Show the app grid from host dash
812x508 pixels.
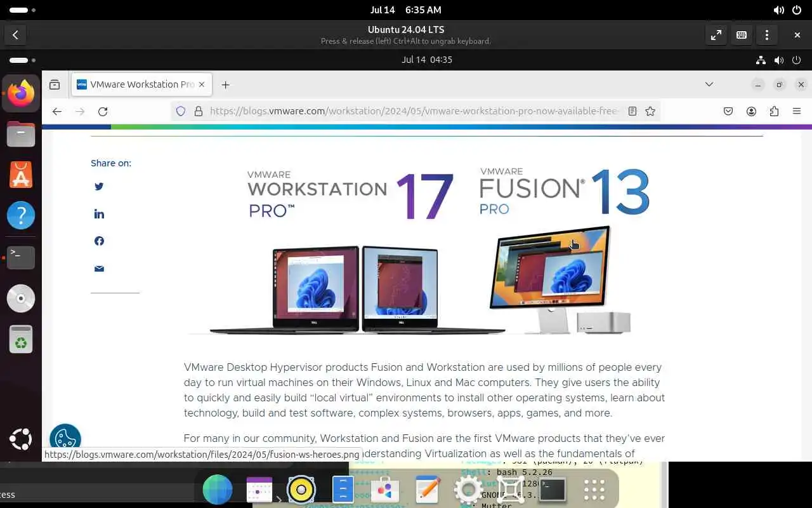coord(594,490)
